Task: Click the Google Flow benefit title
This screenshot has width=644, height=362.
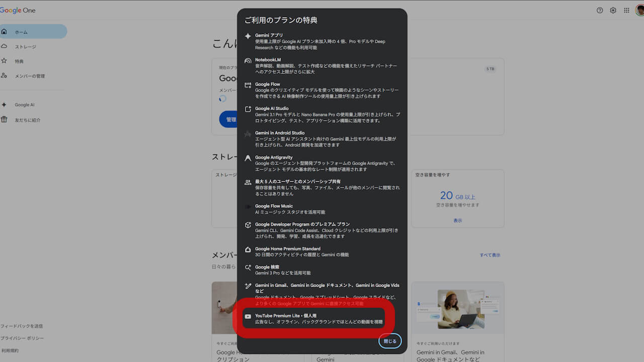Action: [x=267, y=84]
